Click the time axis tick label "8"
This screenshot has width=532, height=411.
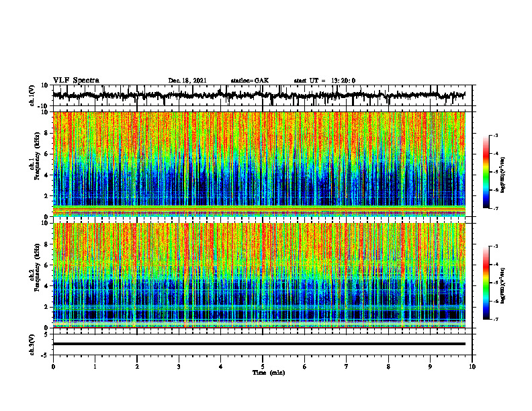pyautogui.click(x=388, y=367)
